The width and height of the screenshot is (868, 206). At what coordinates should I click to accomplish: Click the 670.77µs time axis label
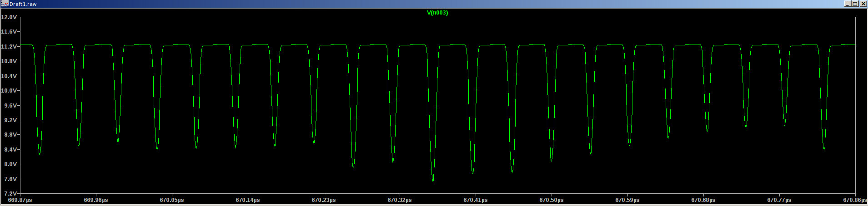tap(779, 200)
